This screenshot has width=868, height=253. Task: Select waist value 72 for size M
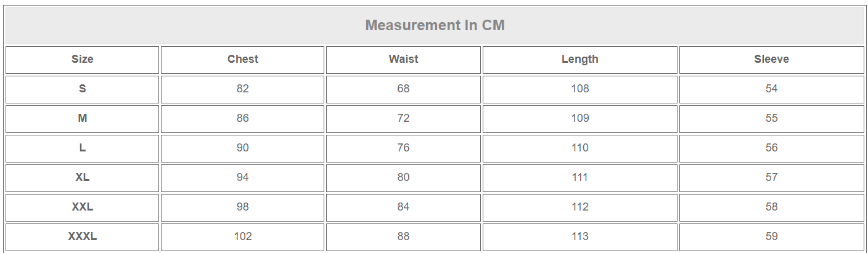click(403, 118)
